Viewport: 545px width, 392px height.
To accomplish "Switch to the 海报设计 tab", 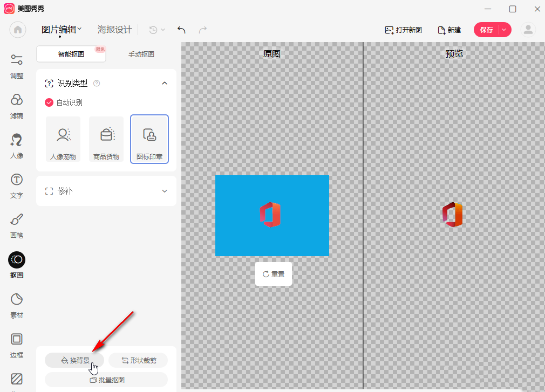I will click(115, 30).
